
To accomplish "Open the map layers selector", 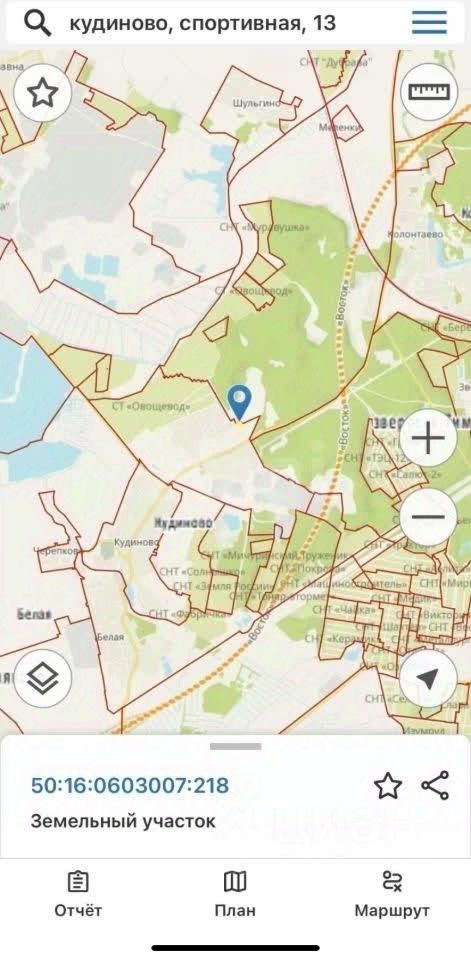I will 43,678.
